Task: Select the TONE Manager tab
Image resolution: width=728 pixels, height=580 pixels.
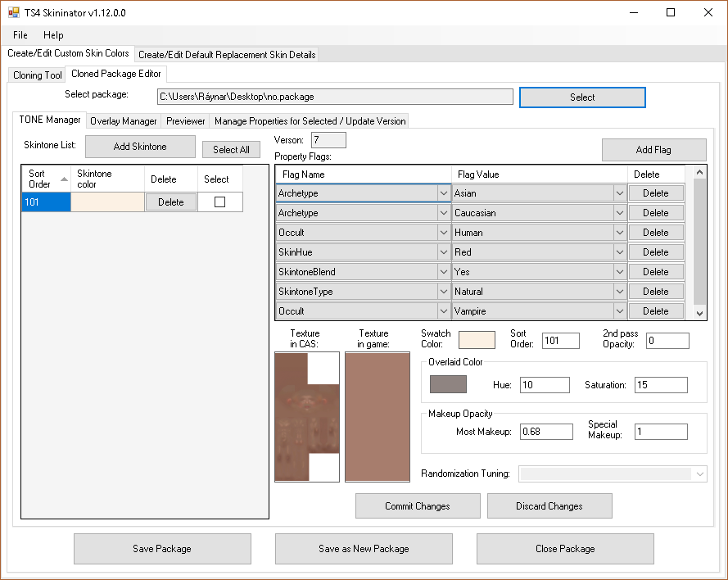Action: (x=50, y=120)
